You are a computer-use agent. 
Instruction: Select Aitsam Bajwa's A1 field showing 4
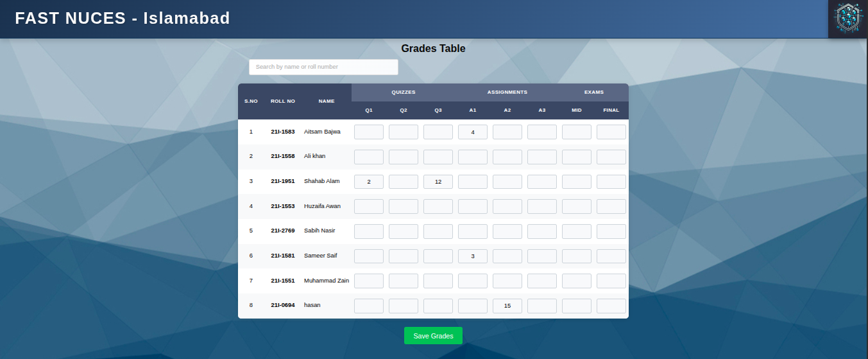473,132
